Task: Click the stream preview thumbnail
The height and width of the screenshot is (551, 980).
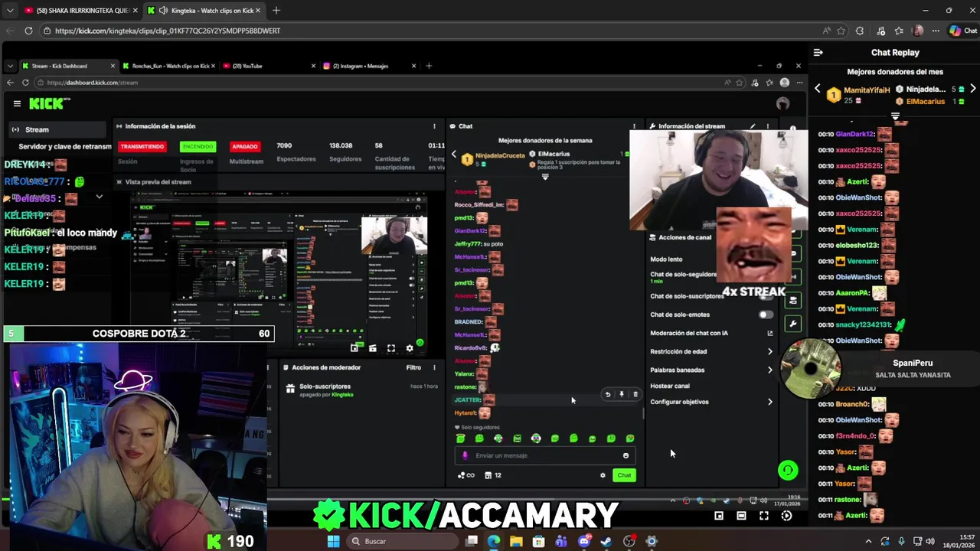Action: pyautogui.click(x=278, y=272)
